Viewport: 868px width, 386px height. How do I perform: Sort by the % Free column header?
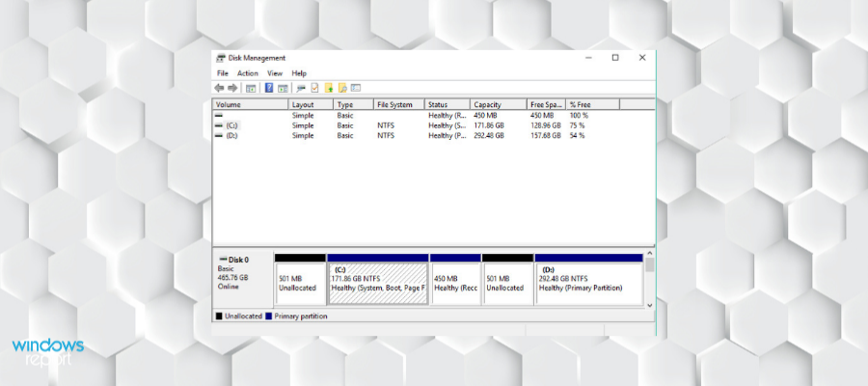[593, 104]
